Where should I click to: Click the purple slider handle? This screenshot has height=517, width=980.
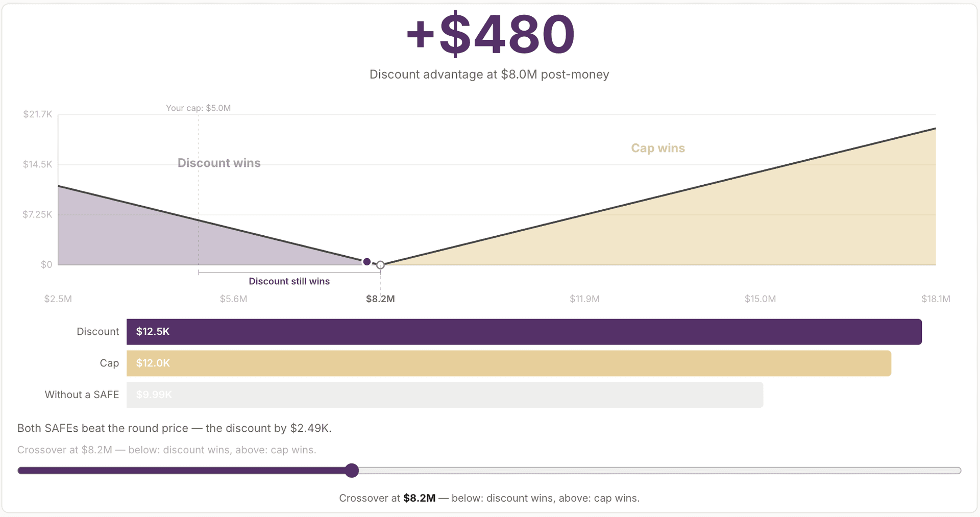point(352,471)
